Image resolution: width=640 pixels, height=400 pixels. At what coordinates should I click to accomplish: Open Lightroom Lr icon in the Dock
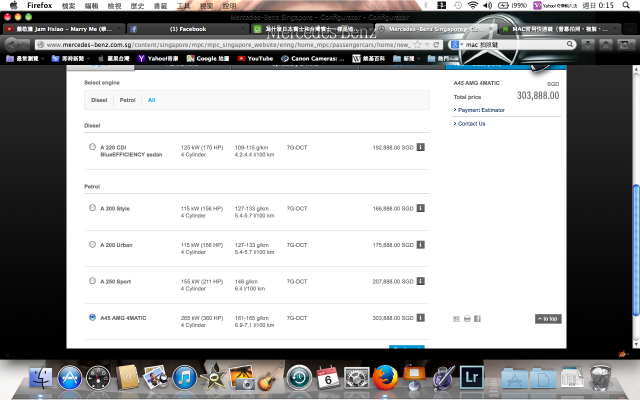(471, 377)
